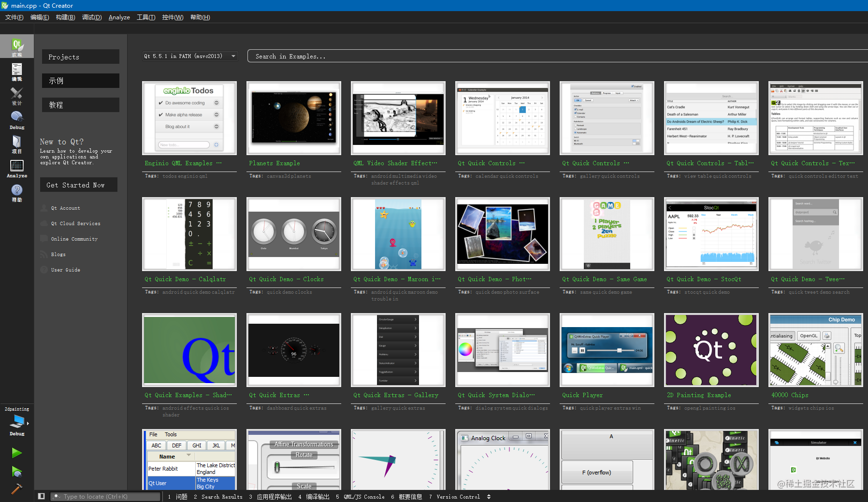Click Blogs icon
Screen dimensions: 868x502
[x=44, y=255]
